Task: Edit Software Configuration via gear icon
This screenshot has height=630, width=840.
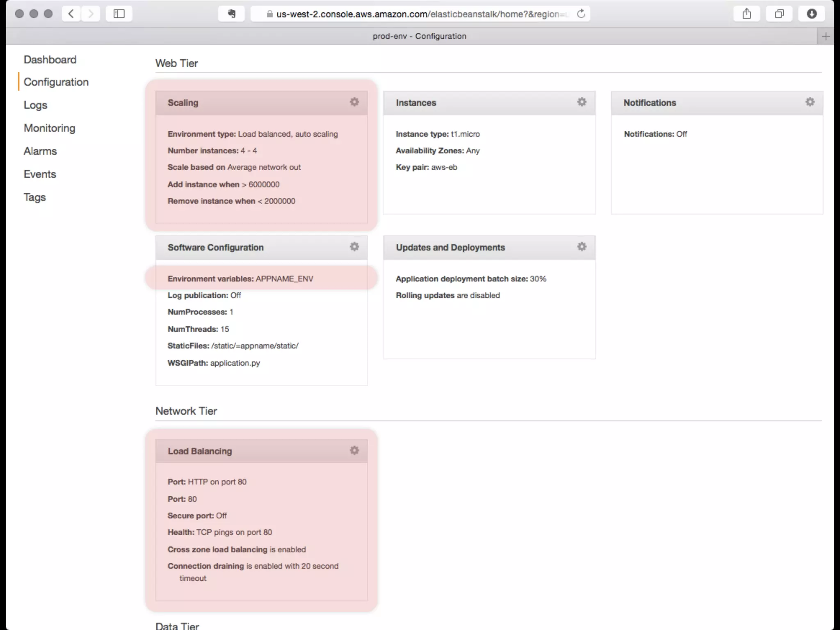Action: (x=354, y=247)
